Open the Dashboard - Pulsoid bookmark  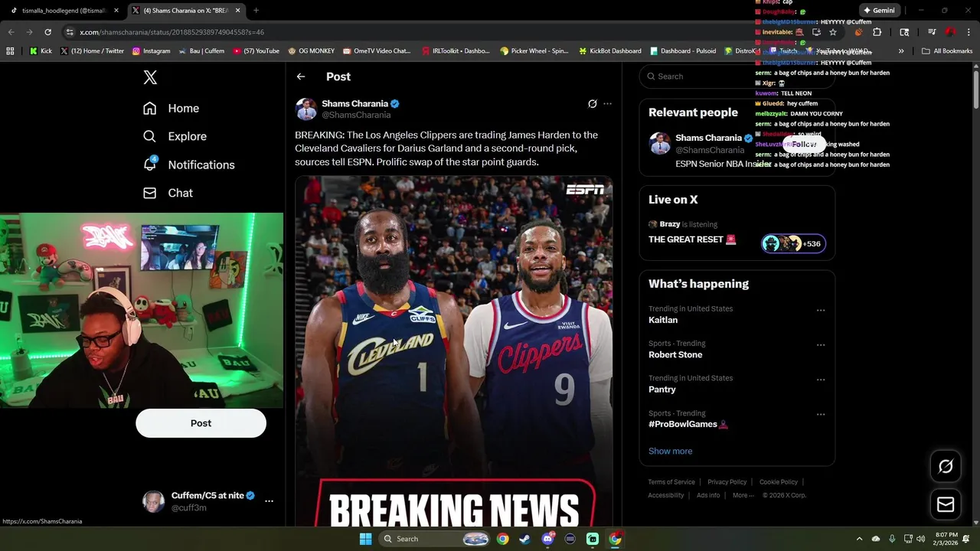coord(682,51)
